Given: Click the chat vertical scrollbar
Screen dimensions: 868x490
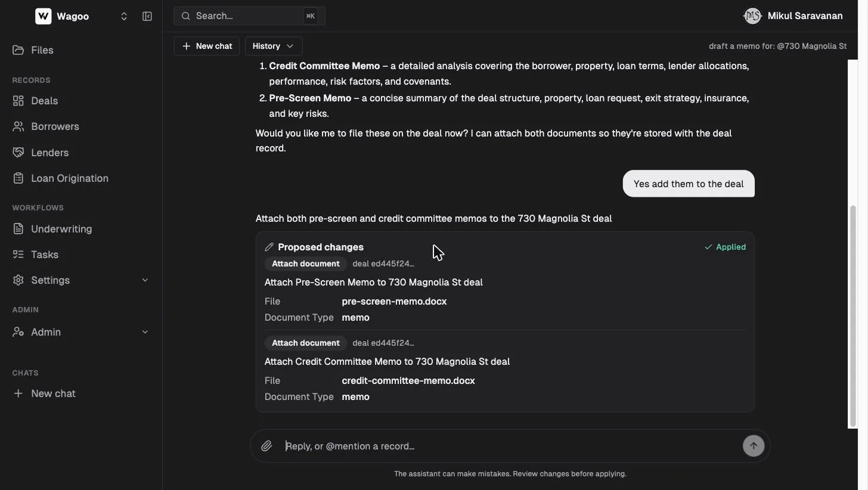Looking at the screenshot, I should click(x=852, y=316).
